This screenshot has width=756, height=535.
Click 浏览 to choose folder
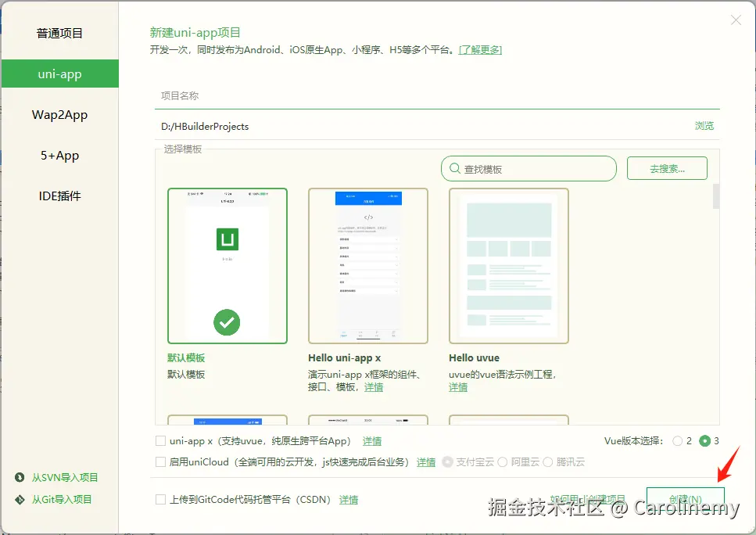[x=704, y=126]
